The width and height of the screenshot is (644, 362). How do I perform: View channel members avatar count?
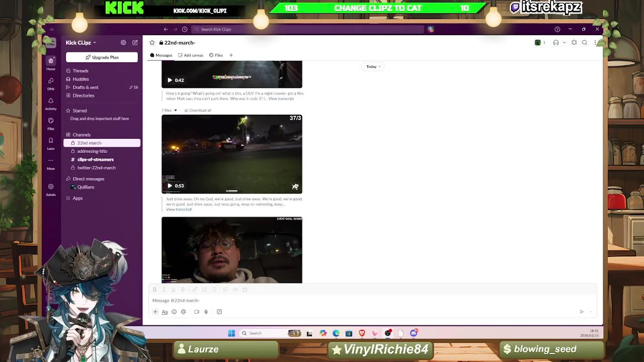540,43
